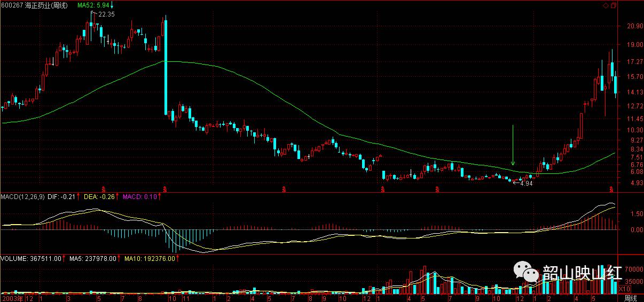Click the MA5: 237978.00 volume label
Image resolution: width=644 pixels, height=302 pixels.
tap(92, 259)
